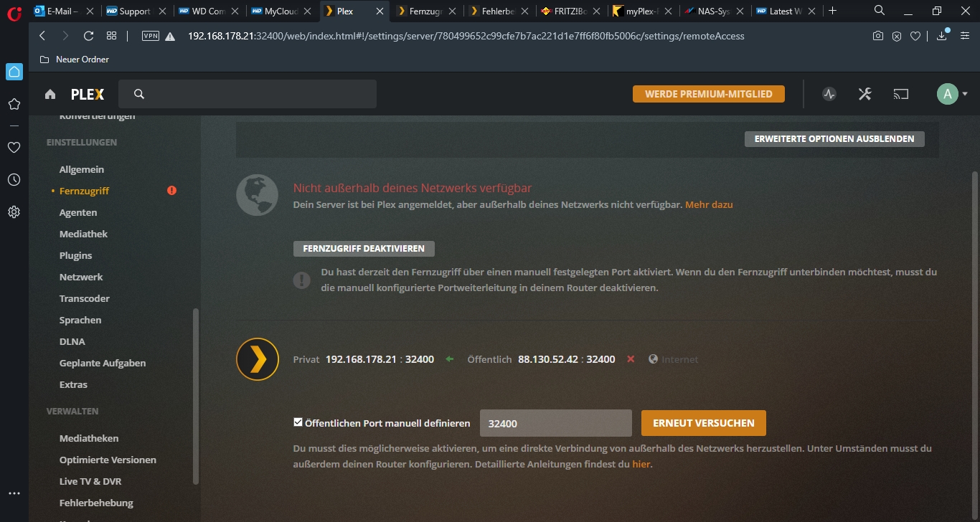980x522 pixels.
Task: Open the account avatar labeled A
Action: point(947,94)
